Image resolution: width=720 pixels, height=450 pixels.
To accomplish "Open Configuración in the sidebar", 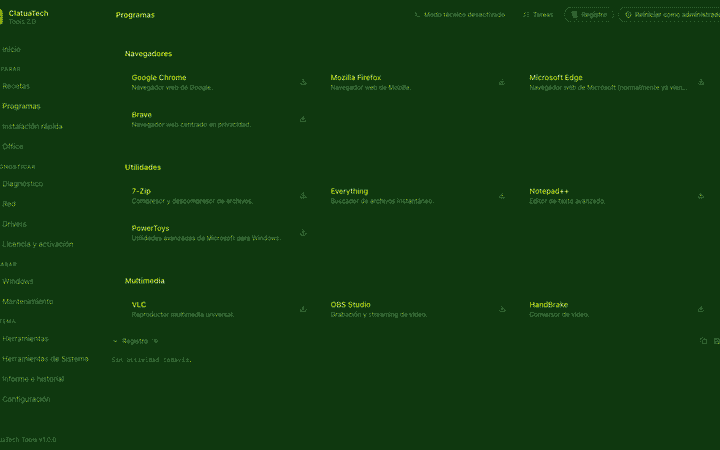I will click(26, 399).
